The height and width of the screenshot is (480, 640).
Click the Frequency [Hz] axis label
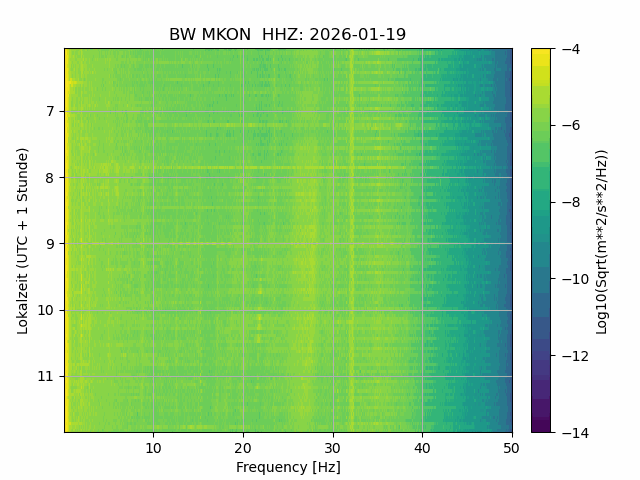pos(288,467)
